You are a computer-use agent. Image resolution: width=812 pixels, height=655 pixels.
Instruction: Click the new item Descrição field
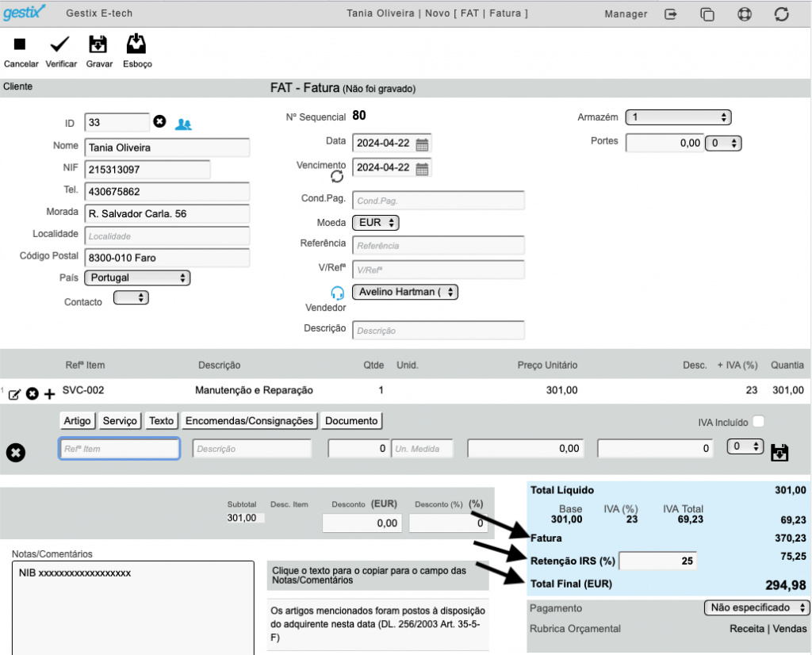[251, 449]
